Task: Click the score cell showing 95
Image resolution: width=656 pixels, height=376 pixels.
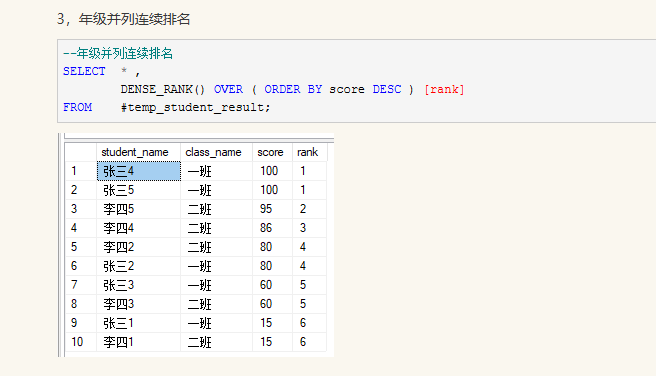Action: (272, 209)
